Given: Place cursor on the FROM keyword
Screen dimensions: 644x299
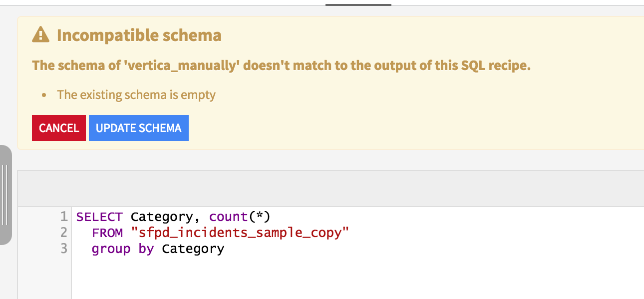Looking at the screenshot, I should (x=107, y=232).
